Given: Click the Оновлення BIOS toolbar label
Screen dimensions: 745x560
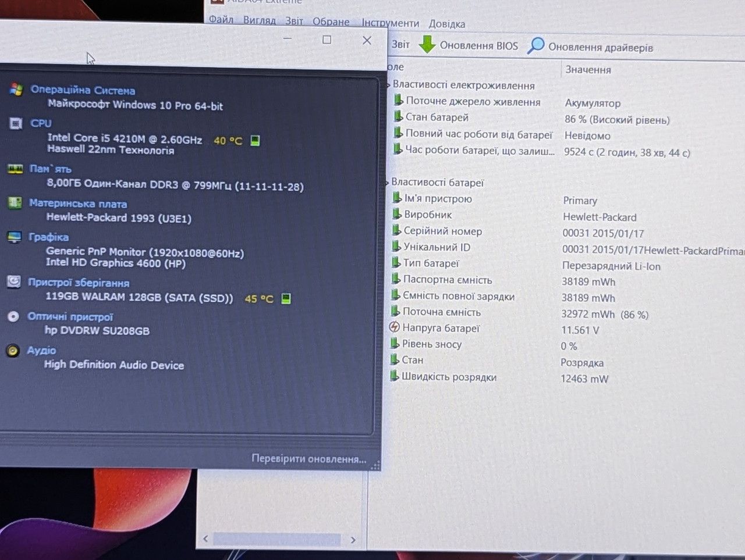Looking at the screenshot, I should [x=479, y=45].
